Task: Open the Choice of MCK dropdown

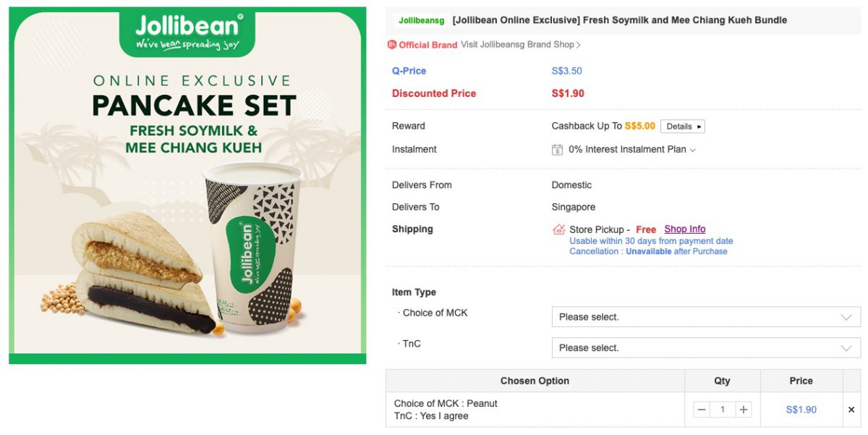Action: [705, 317]
